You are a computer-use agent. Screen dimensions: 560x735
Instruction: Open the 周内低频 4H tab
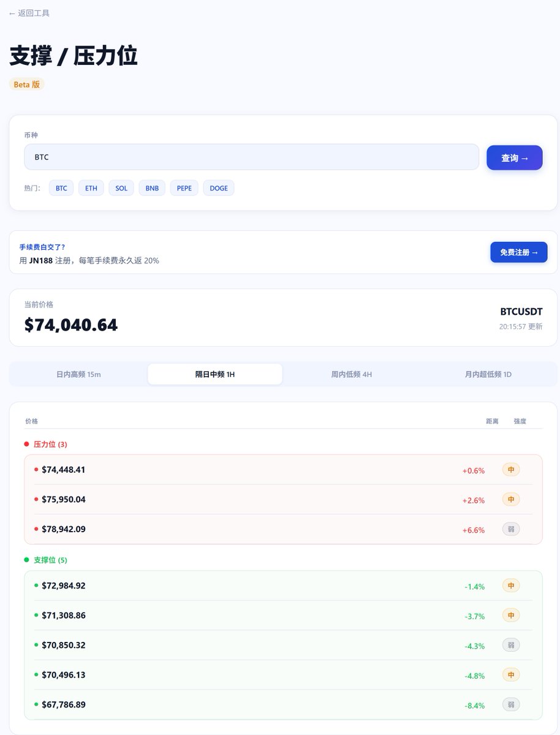351,374
